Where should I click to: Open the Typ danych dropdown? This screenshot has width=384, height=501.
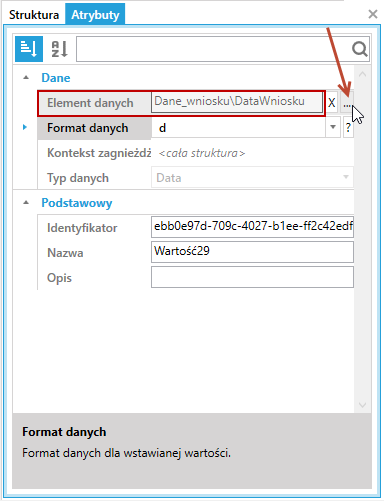(346, 177)
